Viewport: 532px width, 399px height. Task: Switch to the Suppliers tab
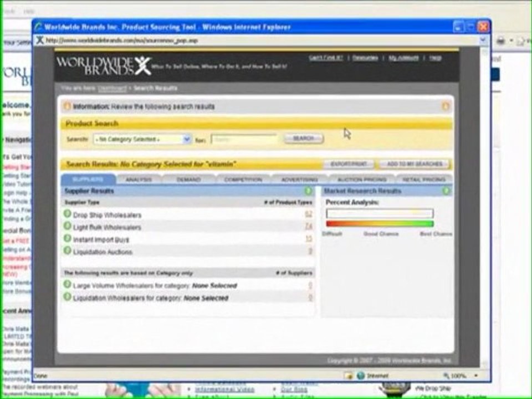[x=88, y=179]
